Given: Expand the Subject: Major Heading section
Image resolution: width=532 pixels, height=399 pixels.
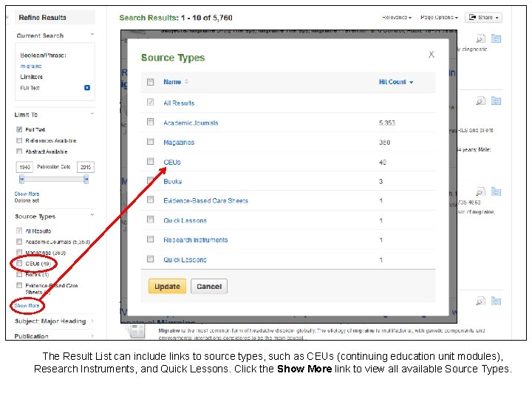Looking at the screenshot, I should coord(92,321).
